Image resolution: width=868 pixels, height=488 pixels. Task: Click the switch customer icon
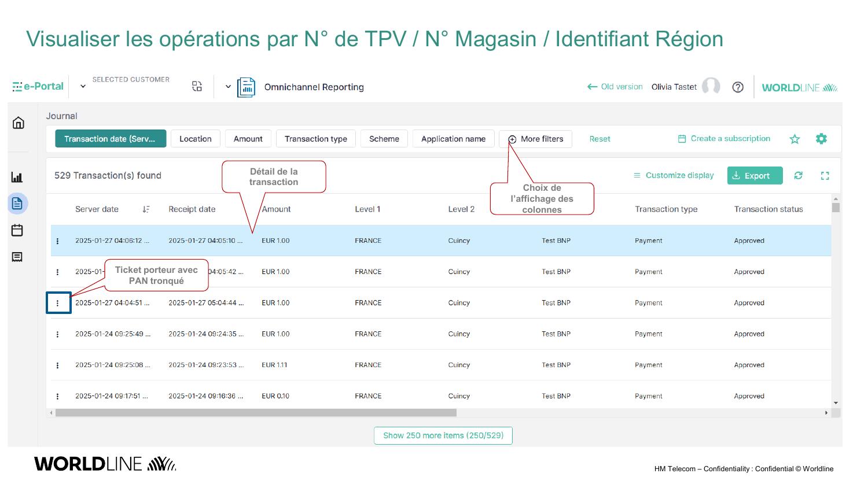[197, 86]
